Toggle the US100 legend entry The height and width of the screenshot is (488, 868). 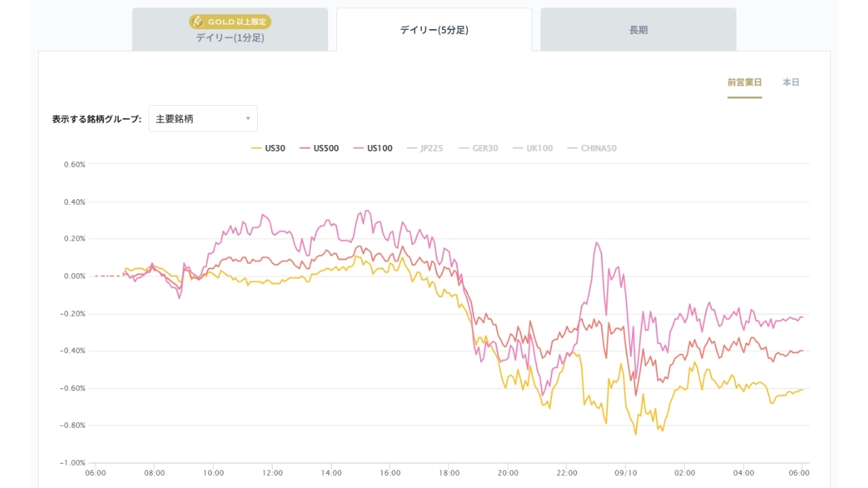tap(373, 148)
